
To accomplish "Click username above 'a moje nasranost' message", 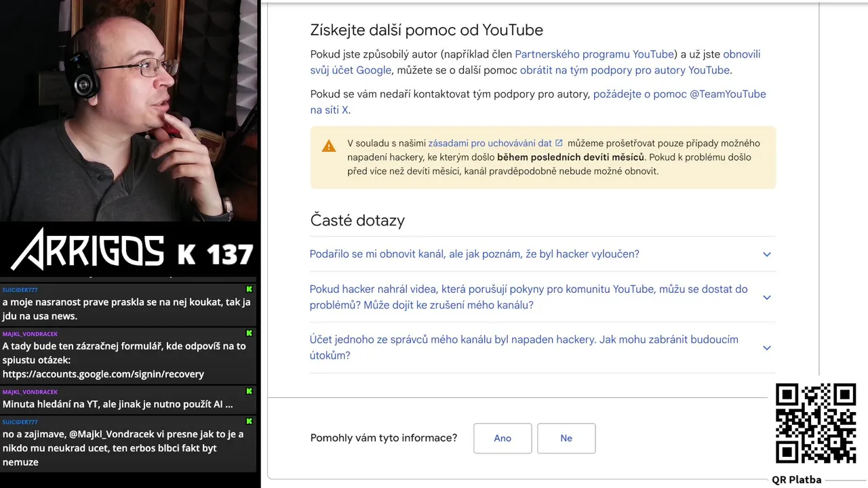I will 20,290.
